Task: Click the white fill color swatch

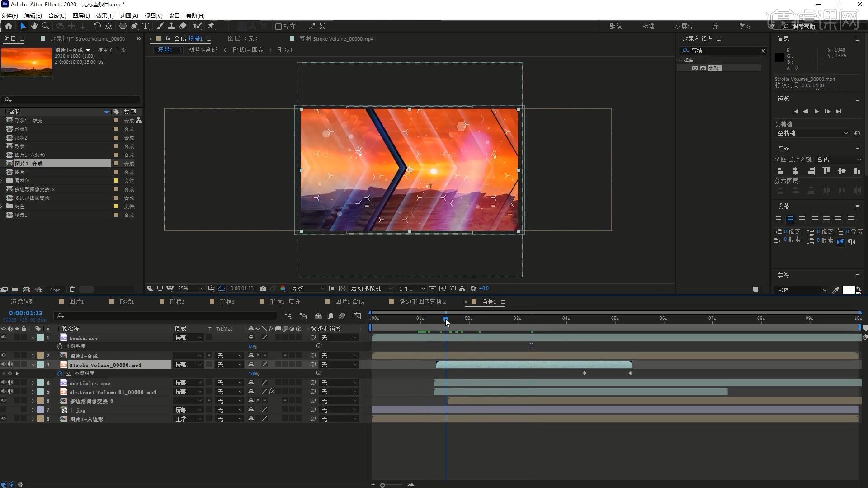Action: pyautogui.click(x=848, y=290)
